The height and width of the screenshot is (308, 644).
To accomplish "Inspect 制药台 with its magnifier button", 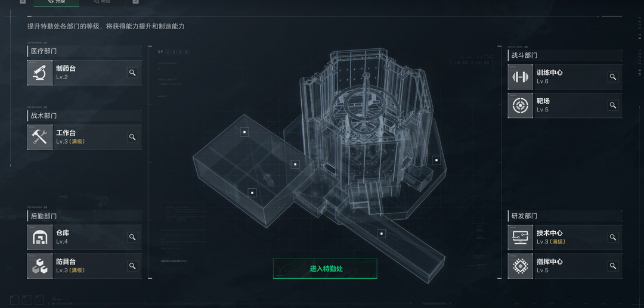I will coord(132,73).
